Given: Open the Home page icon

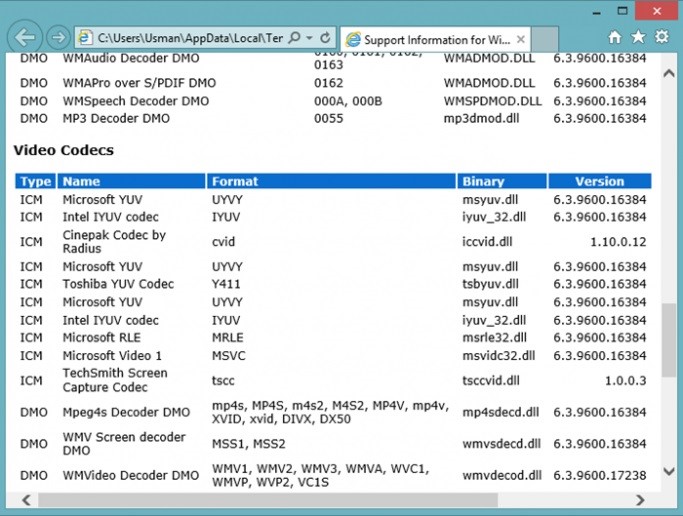Looking at the screenshot, I should 615,37.
